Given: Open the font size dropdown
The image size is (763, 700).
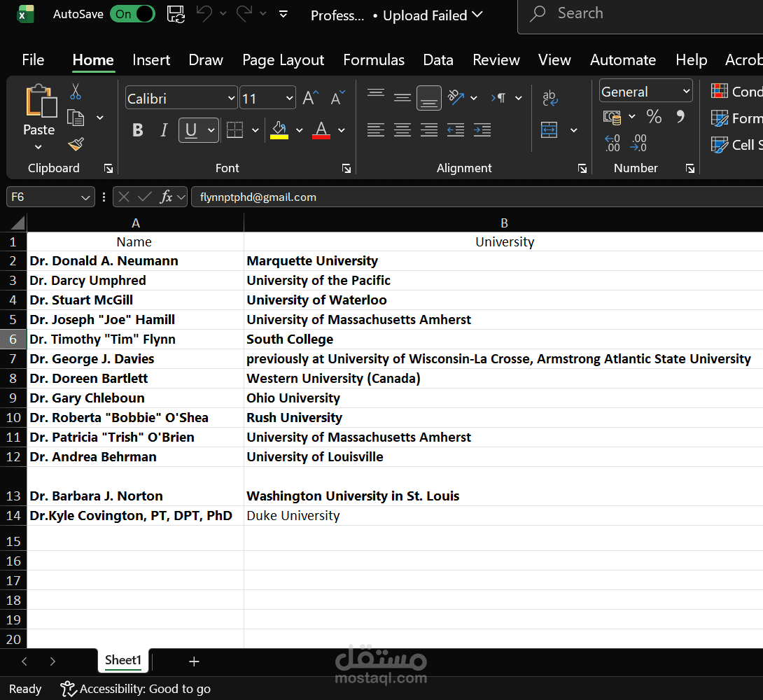Looking at the screenshot, I should (x=288, y=97).
